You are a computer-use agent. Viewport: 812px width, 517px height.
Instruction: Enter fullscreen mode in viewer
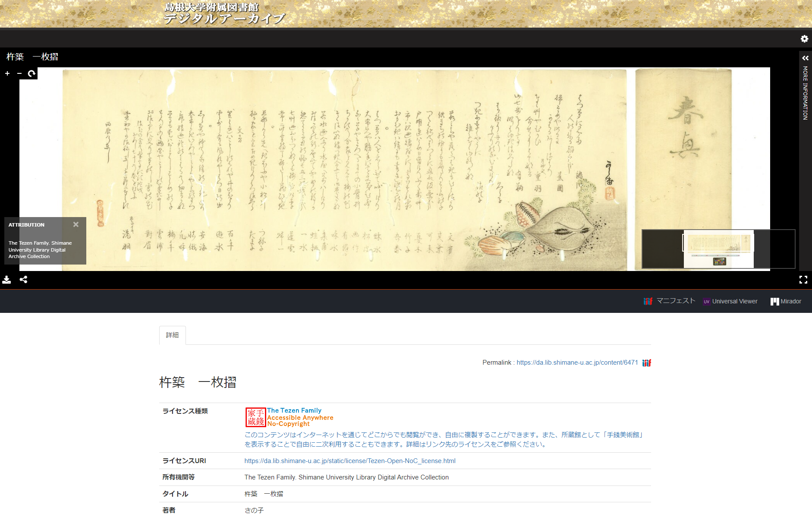point(803,280)
